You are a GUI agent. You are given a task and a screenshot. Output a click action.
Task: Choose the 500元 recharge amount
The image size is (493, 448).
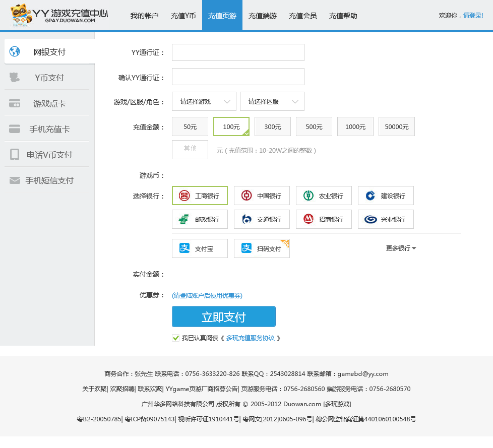314,126
